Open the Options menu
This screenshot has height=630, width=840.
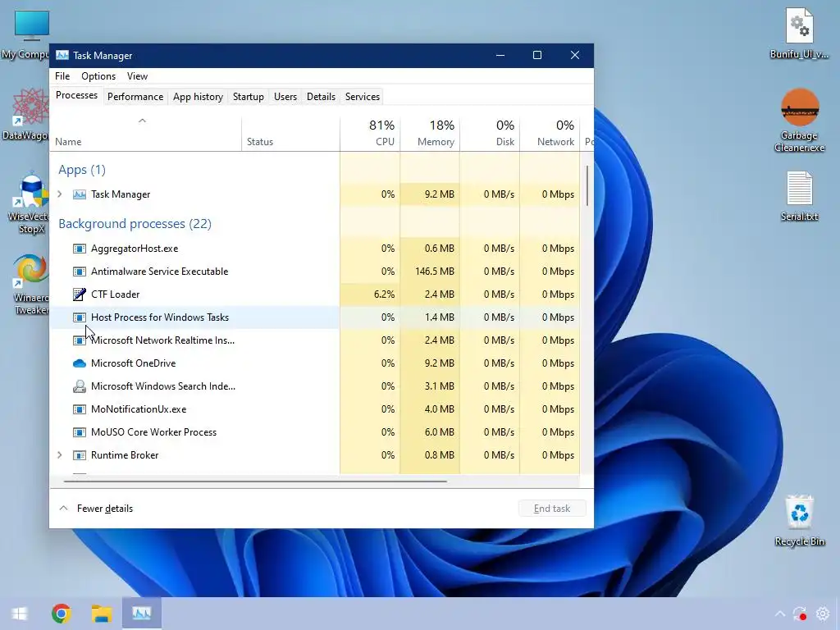98,76
